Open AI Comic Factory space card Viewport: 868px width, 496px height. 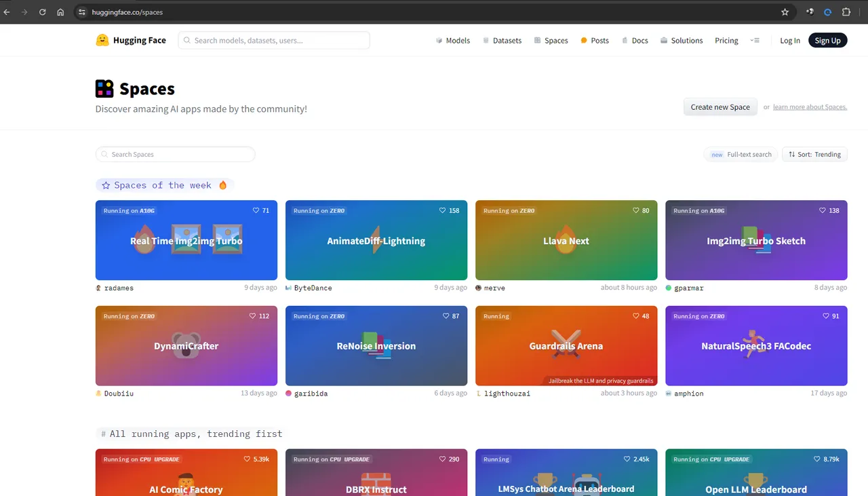186,473
